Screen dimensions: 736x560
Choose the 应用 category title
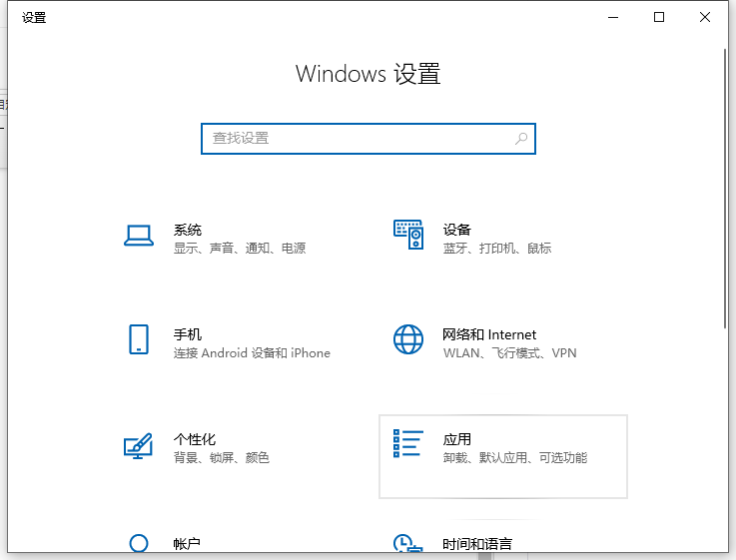[457, 439]
